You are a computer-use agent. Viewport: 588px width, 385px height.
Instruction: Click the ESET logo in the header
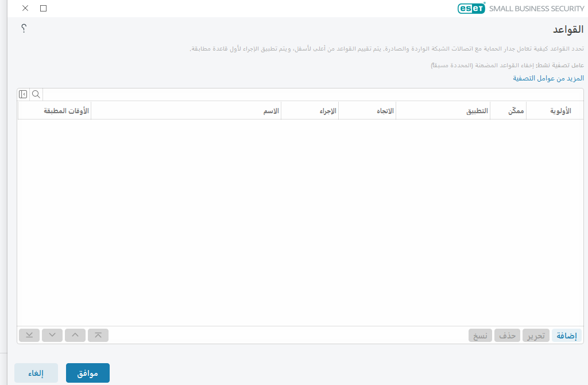[471, 8]
